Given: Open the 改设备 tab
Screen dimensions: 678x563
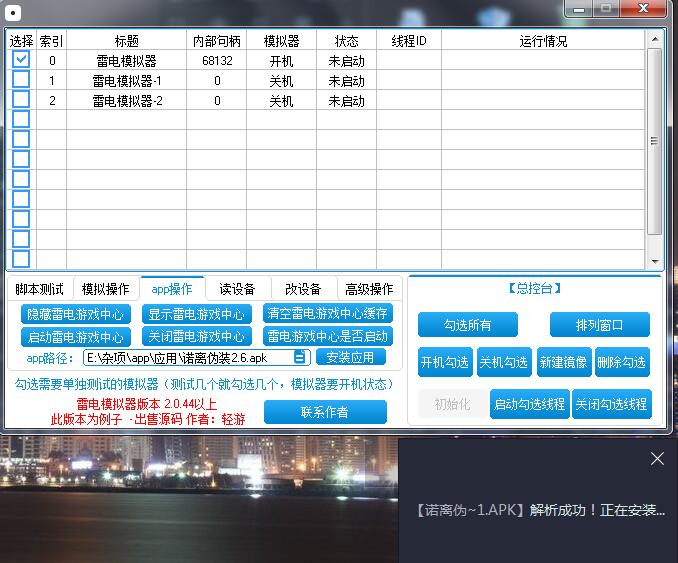Looking at the screenshot, I should [304, 289].
